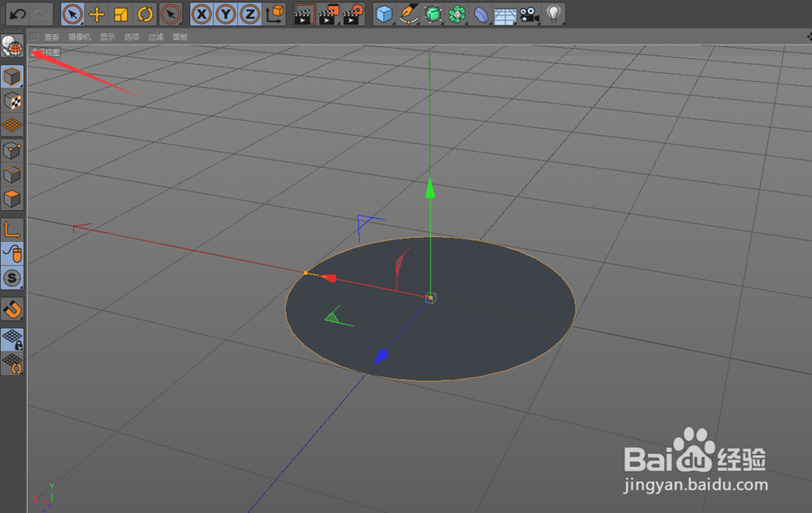Toggle the Z axis lock

(250, 14)
